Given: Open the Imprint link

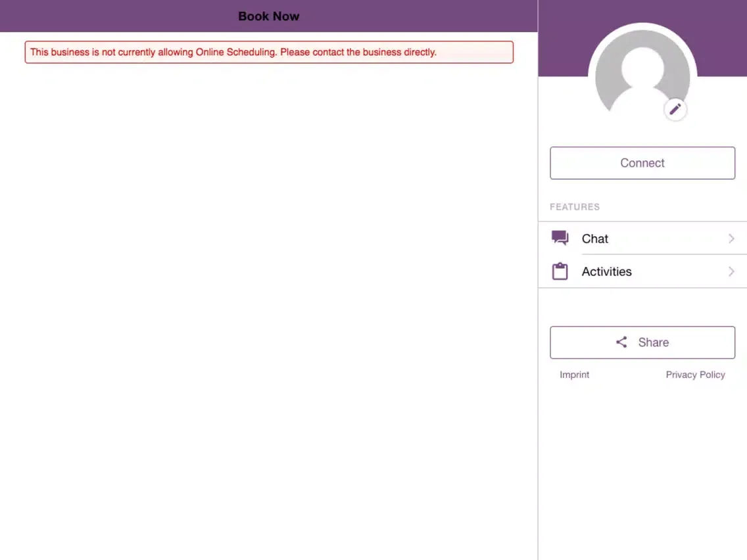Looking at the screenshot, I should click(x=574, y=375).
